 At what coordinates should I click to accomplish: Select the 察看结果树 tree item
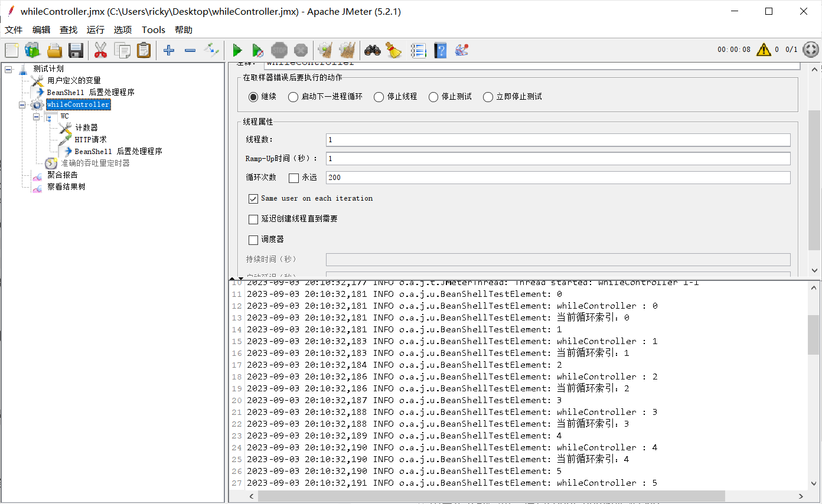click(66, 186)
